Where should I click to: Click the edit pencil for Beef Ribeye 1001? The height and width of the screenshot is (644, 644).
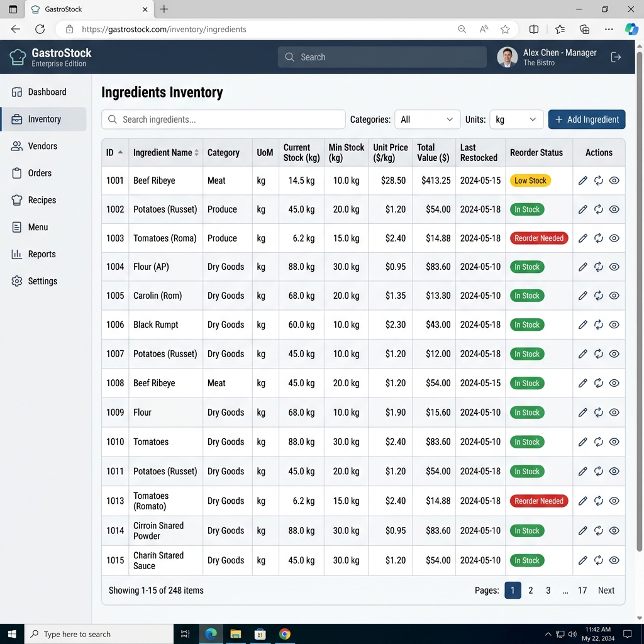pos(582,180)
